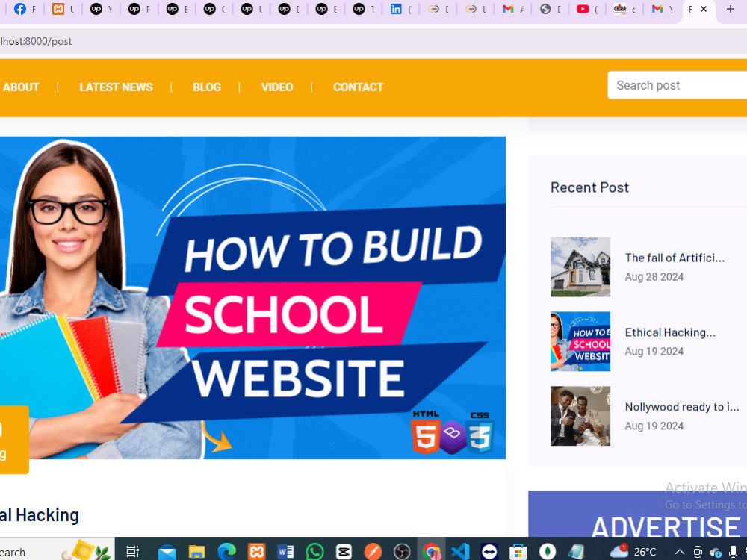
Task: Open the Nollywood post thumbnail
Action: (x=580, y=416)
